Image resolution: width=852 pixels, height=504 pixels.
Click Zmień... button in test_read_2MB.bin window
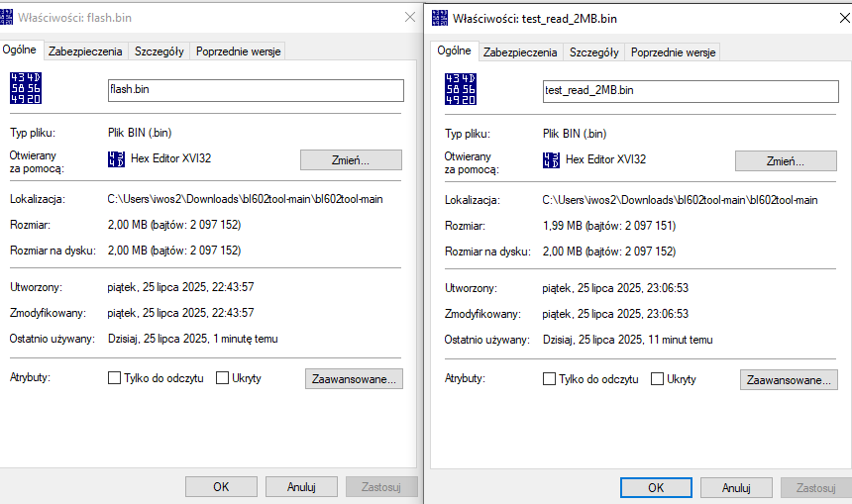click(786, 161)
